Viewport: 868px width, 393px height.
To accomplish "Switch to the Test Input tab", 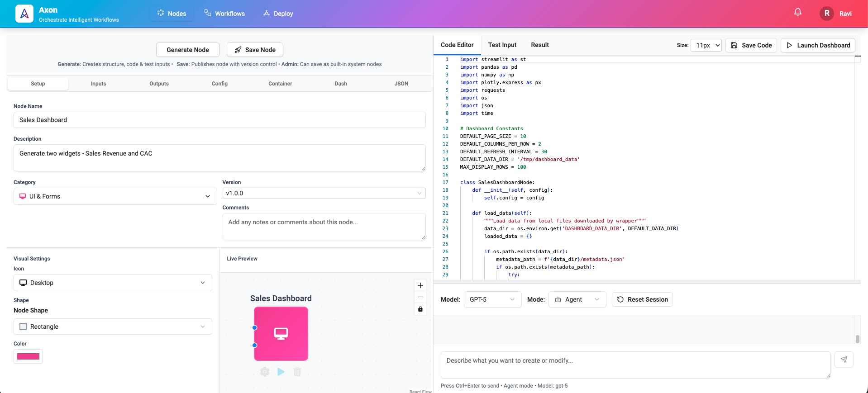I will click(502, 45).
